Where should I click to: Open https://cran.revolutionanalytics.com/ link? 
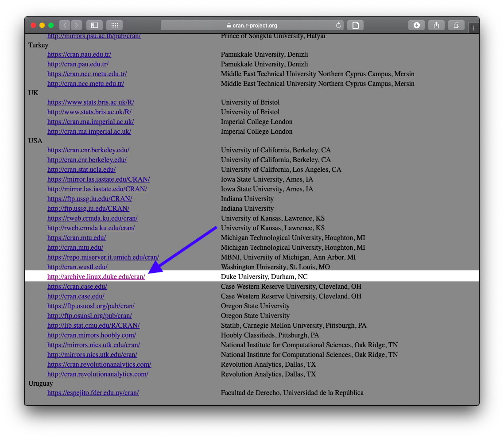click(99, 364)
